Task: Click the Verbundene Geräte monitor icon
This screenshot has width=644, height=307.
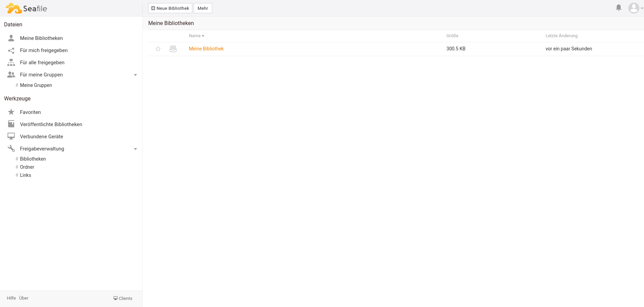Action: [x=11, y=136]
